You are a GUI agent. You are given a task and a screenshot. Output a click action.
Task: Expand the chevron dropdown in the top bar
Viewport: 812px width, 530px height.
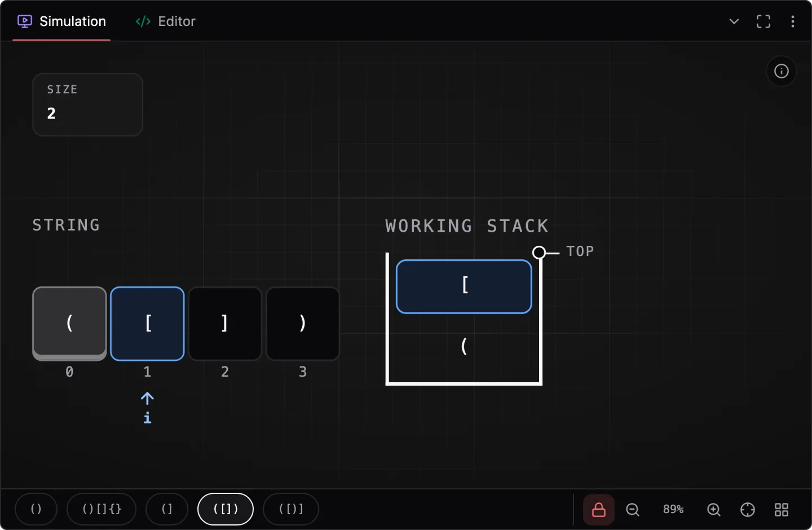[734, 21]
